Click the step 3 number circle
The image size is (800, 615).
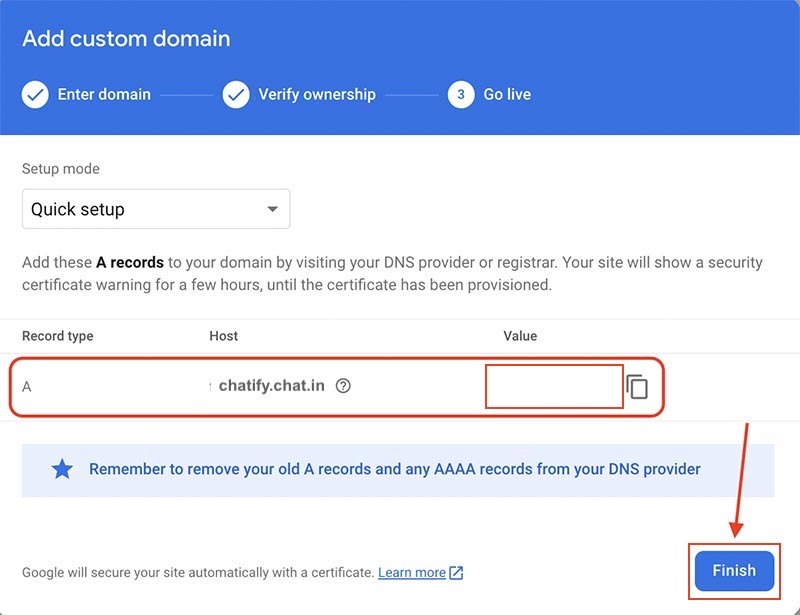tap(461, 95)
